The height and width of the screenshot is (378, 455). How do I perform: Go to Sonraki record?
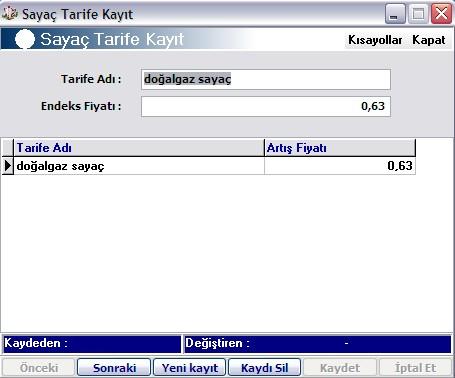114,368
